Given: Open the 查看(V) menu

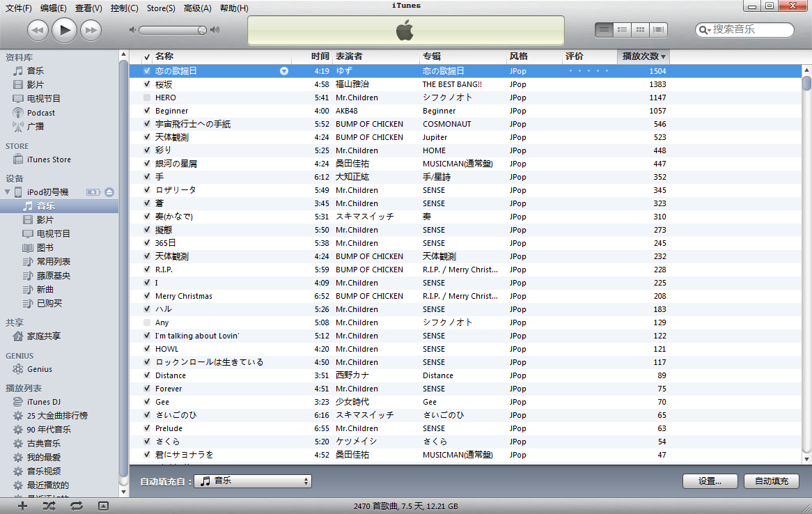Looking at the screenshot, I should point(88,8).
